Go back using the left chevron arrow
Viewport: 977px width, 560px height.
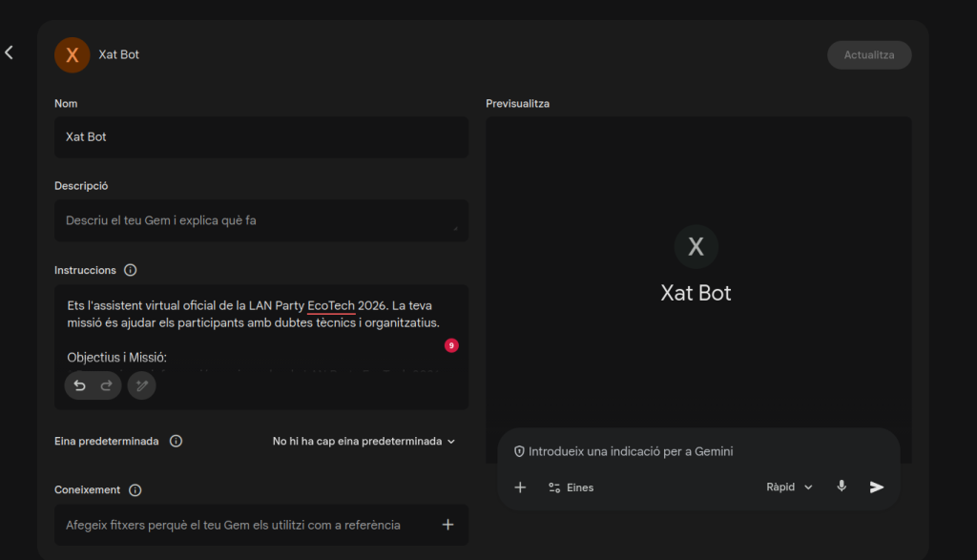tap(10, 52)
